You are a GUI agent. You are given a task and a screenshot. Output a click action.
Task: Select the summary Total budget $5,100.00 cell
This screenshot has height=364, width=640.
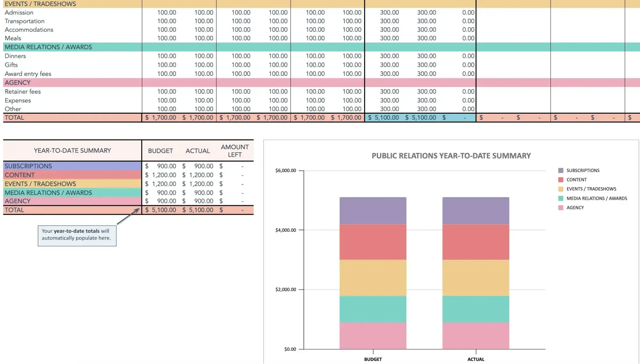[161, 210]
